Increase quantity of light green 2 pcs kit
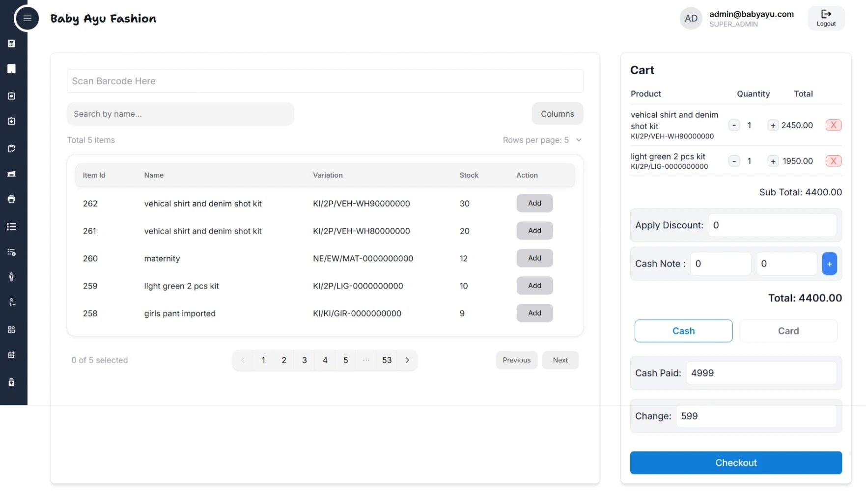 coord(773,161)
